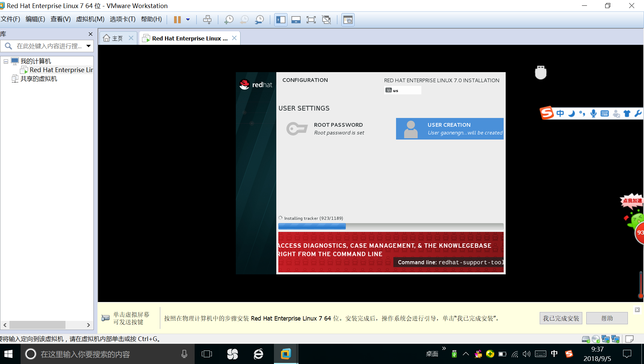This screenshot has height=364, width=644.
Task: Click the CD/DVD drive status icon
Action: (596, 339)
